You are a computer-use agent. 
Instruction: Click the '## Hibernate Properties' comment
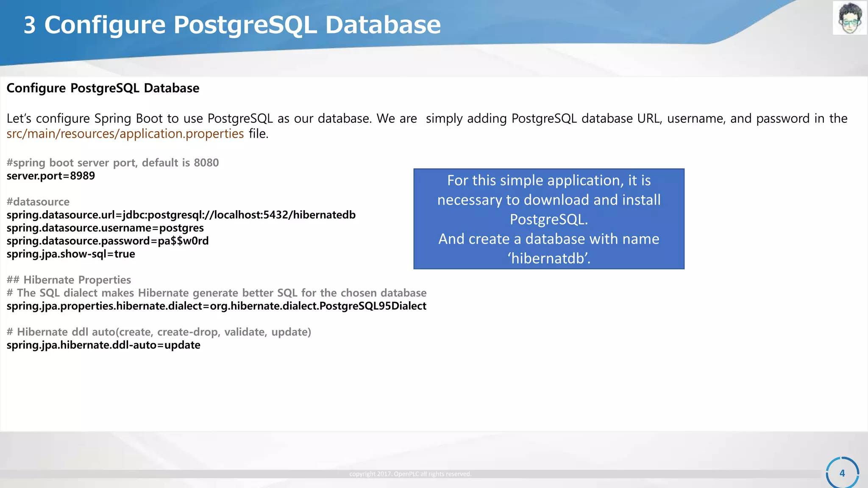click(69, 280)
